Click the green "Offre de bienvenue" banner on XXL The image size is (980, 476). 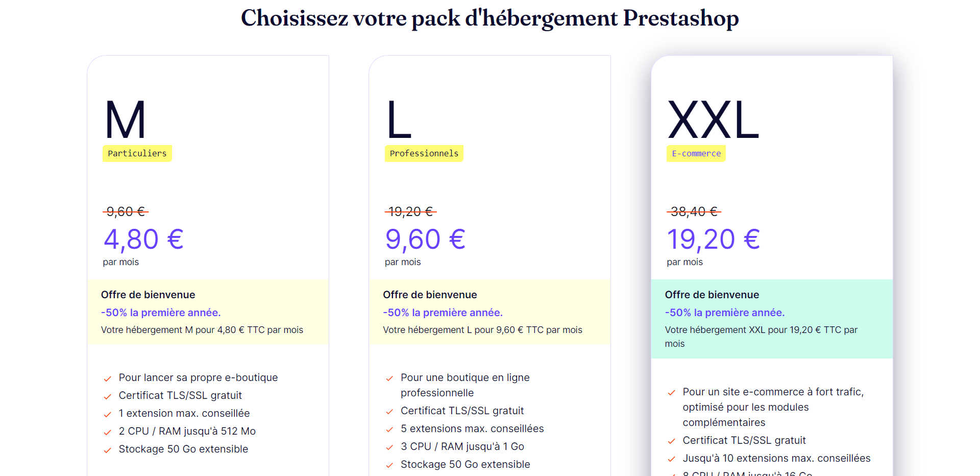(771, 318)
